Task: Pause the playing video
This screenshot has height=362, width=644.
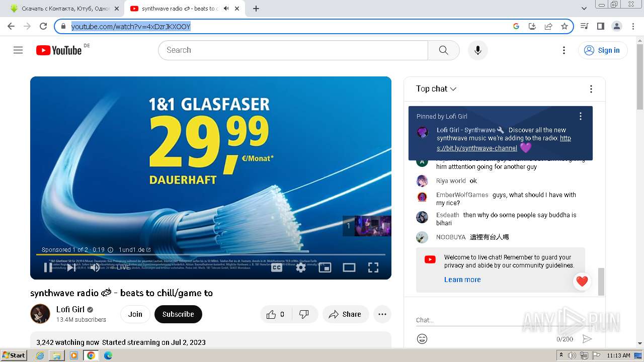Action: tap(48, 267)
